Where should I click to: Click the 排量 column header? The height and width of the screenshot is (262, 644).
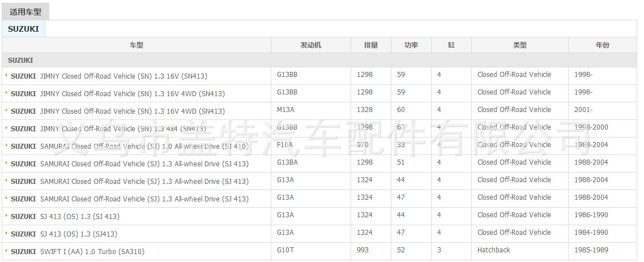tap(371, 45)
